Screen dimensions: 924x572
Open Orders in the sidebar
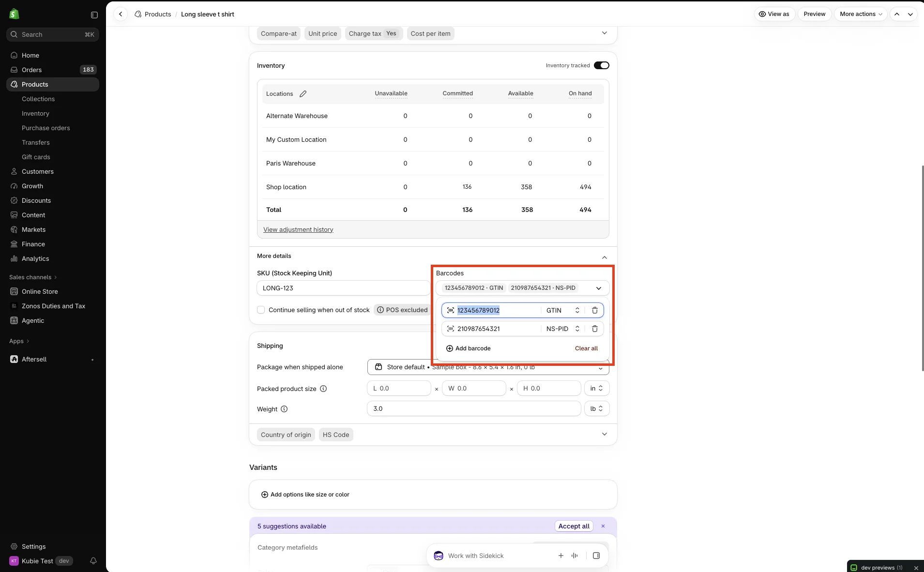click(53, 70)
